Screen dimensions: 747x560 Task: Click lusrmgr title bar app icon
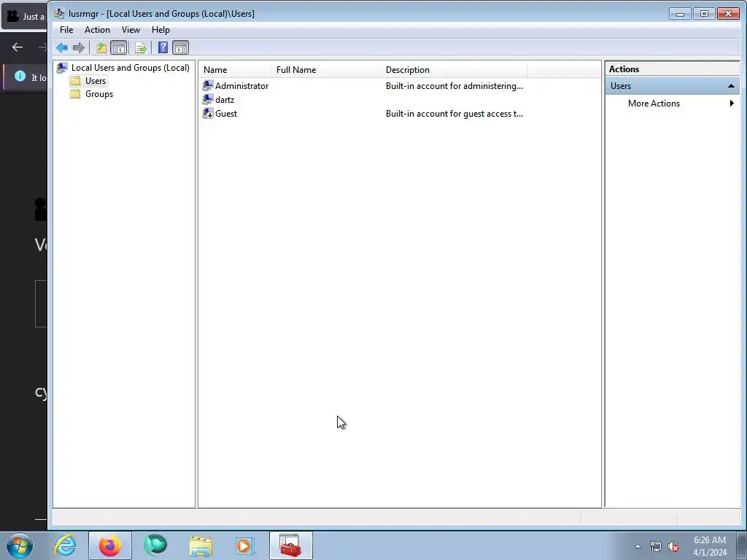(x=59, y=13)
